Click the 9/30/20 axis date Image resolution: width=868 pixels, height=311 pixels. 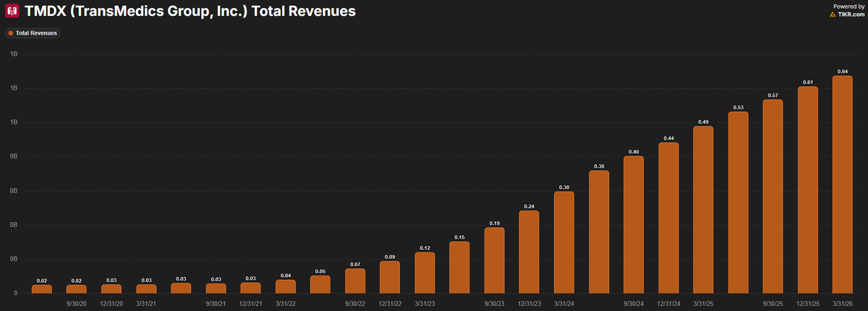(x=77, y=304)
